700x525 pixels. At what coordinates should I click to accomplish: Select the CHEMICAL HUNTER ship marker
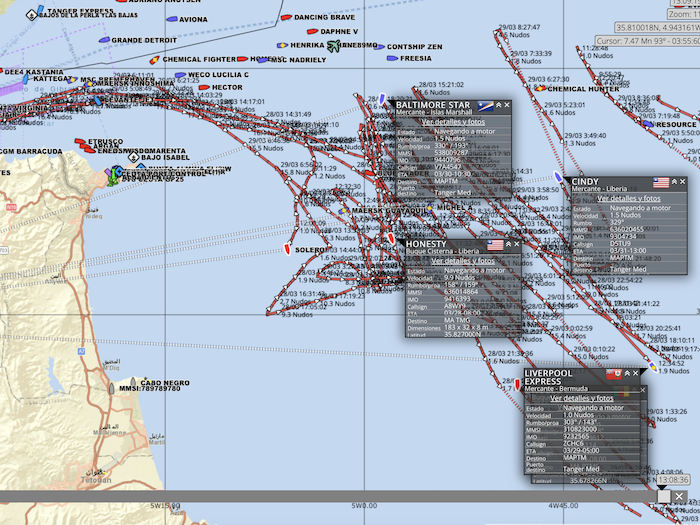click(x=540, y=88)
